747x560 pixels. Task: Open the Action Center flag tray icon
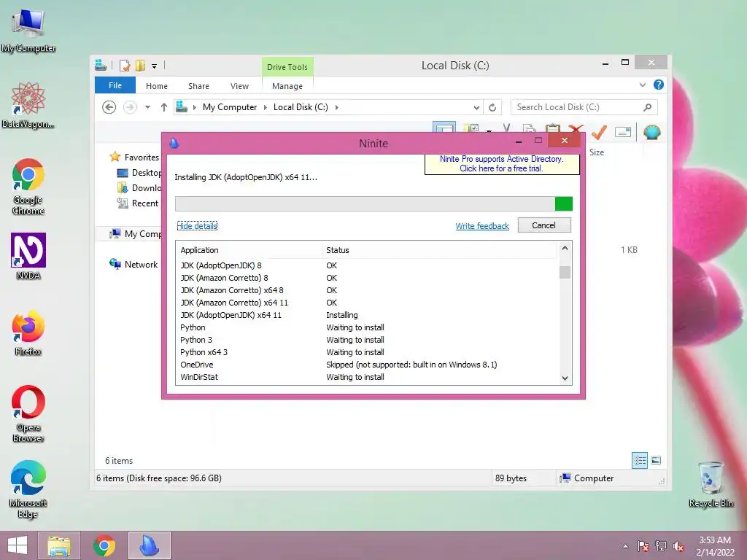pos(643,546)
